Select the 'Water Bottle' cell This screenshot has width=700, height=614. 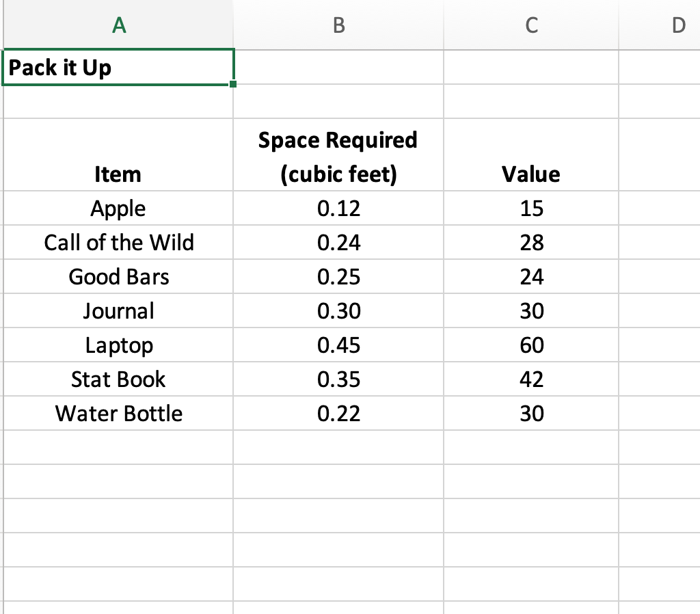pyautogui.click(x=118, y=413)
